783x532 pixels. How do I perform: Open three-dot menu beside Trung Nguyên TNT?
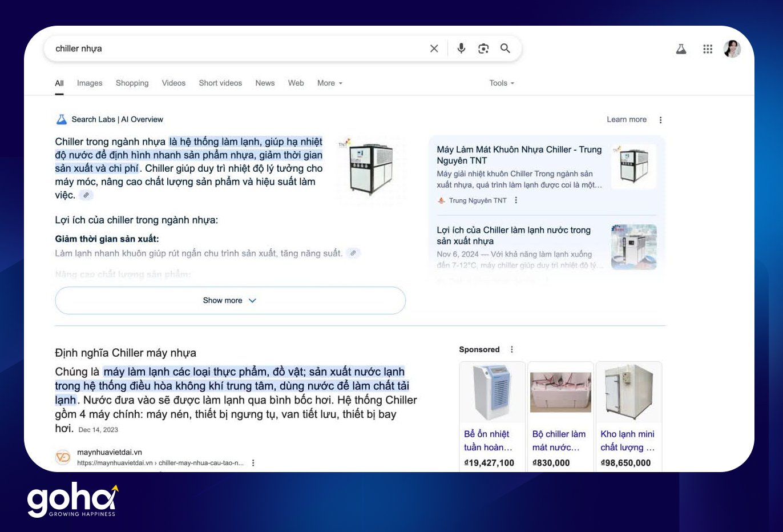[x=516, y=200]
